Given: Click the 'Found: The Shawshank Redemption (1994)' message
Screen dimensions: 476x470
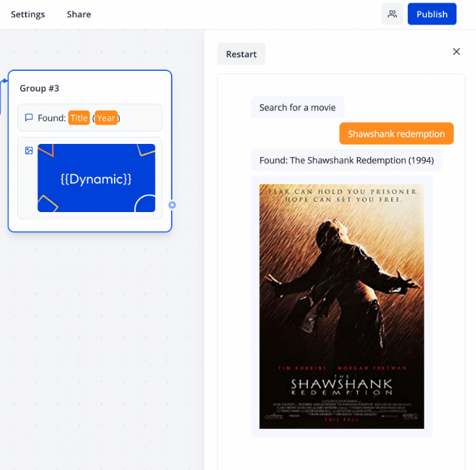Looking at the screenshot, I should (x=346, y=160).
